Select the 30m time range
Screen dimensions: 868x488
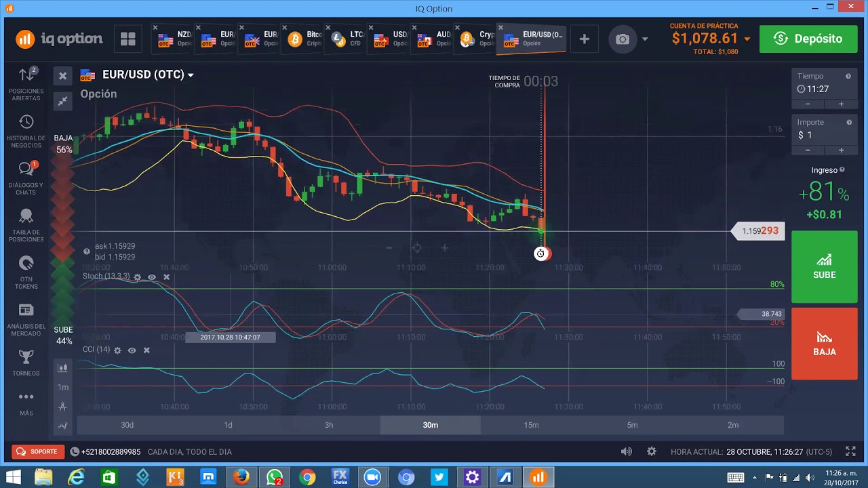coord(430,425)
